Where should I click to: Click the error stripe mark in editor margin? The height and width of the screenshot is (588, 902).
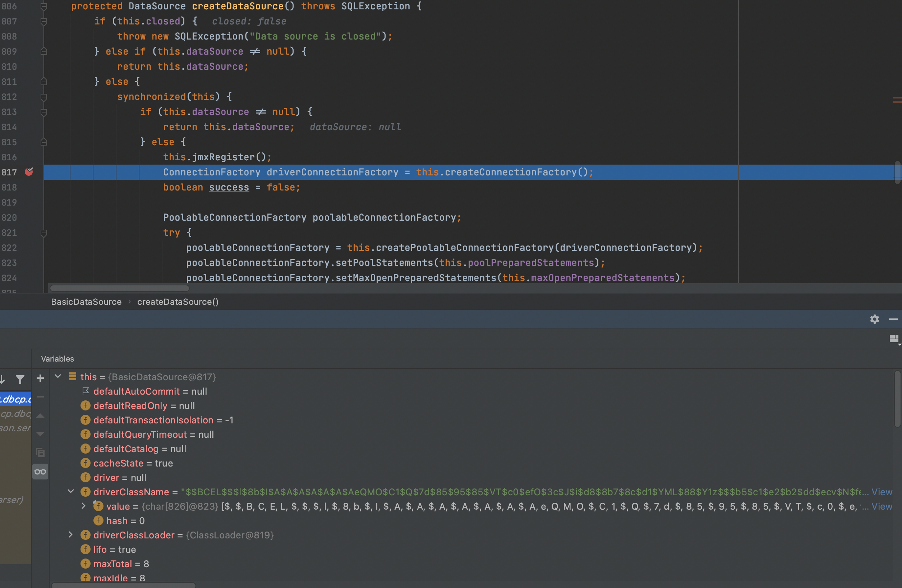point(897,100)
